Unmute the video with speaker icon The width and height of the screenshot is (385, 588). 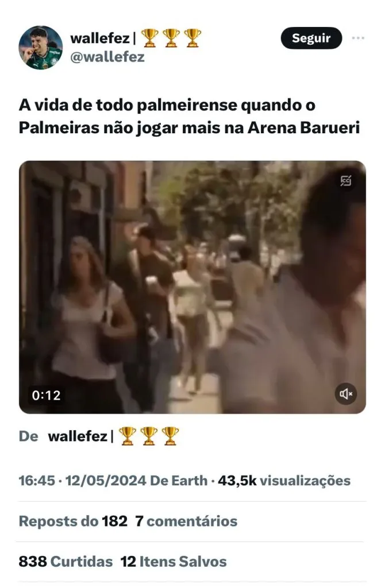(345, 394)
